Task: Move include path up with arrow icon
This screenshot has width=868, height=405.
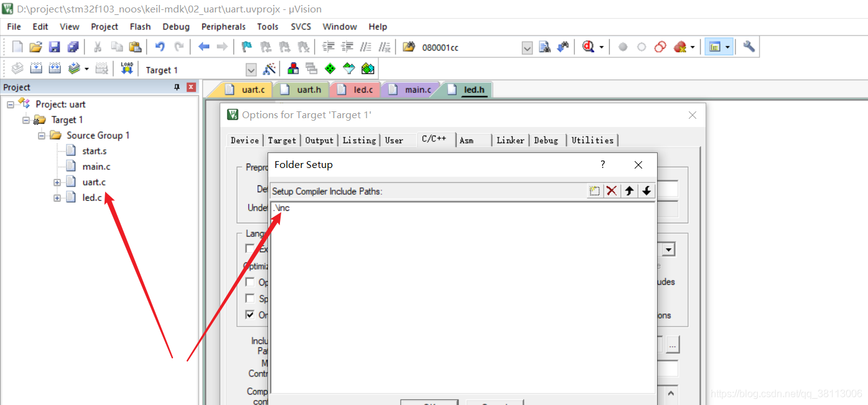Action: click(629, 191)
